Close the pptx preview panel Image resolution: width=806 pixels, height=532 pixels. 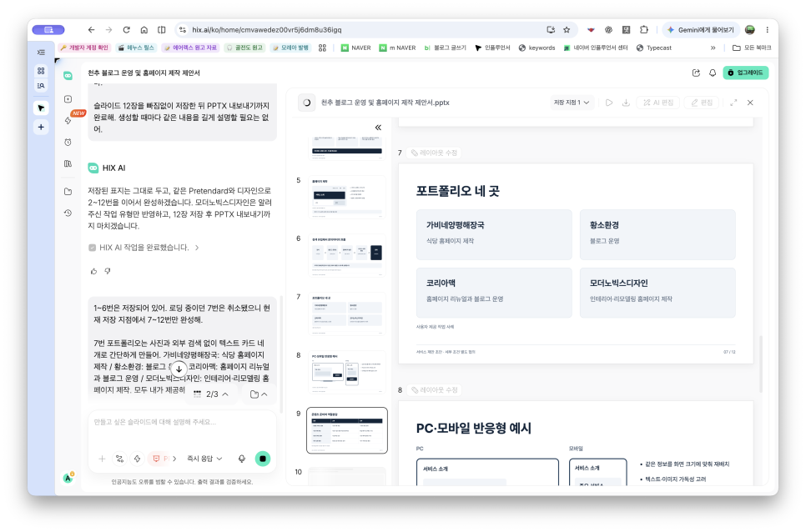(750, 103)
